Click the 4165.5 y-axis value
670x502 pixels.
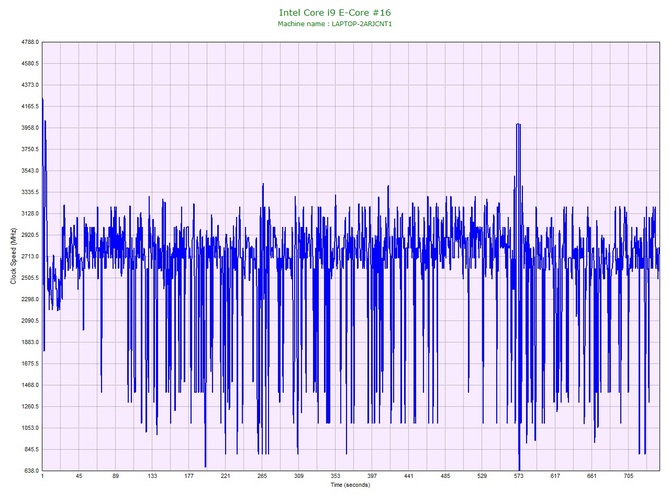point(29,106)
